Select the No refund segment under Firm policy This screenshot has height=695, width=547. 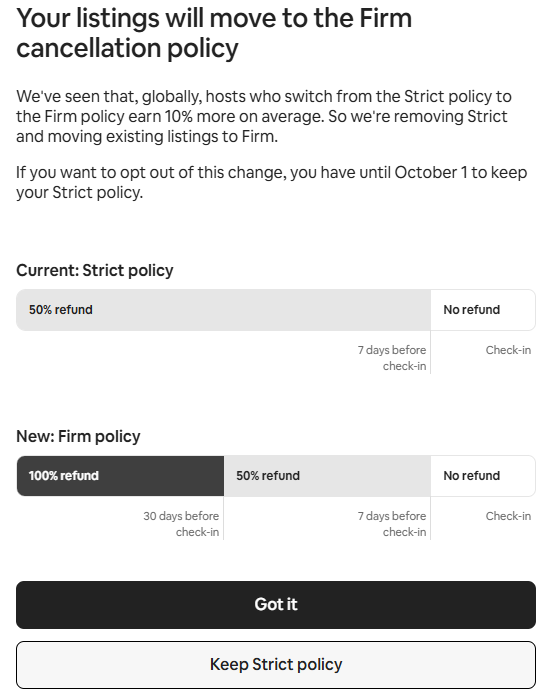pyautogui.click(x=483, y=476)
